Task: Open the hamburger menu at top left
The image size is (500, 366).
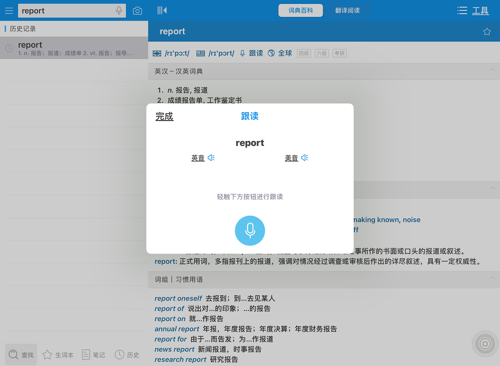Action: click(9, 11)
